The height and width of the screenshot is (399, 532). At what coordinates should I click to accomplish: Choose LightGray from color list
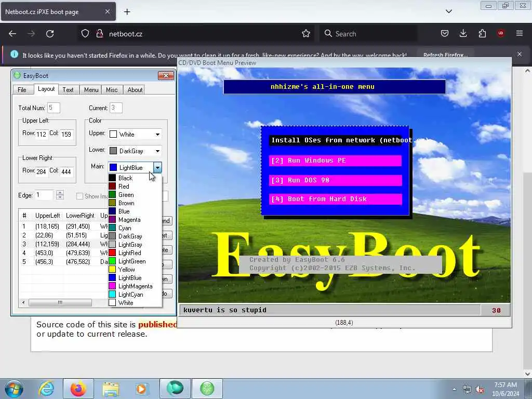point(135,245)
